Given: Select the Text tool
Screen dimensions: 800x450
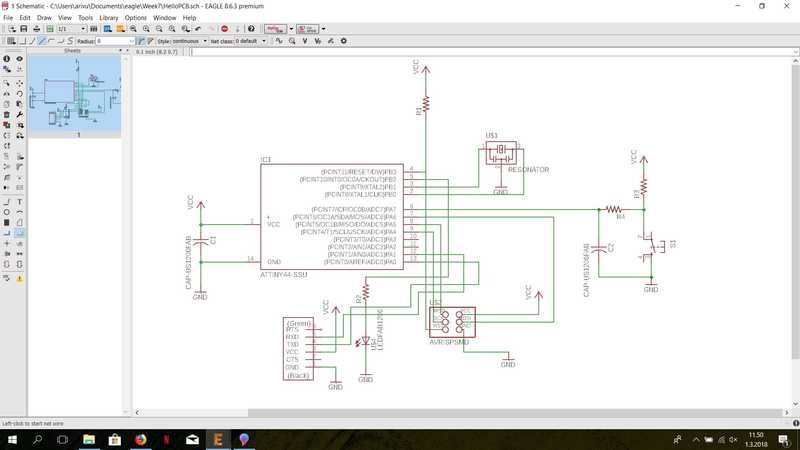Looking at the screenshot, I should 19,202.
